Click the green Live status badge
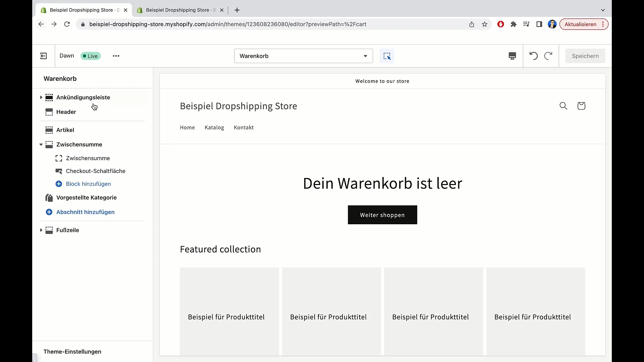The image size is (644, 362). (91, 56)
